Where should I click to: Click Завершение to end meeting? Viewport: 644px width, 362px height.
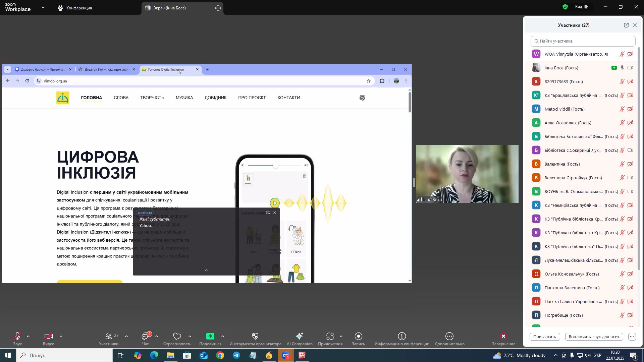503,339
